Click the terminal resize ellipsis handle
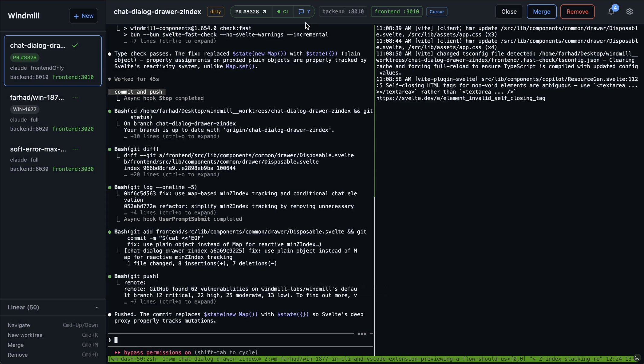 tap(361, 334)
